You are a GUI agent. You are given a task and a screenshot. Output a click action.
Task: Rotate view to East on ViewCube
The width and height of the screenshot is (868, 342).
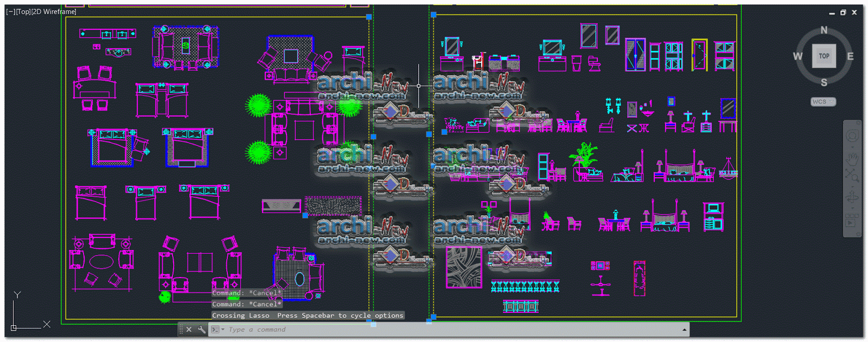(850, 56)
